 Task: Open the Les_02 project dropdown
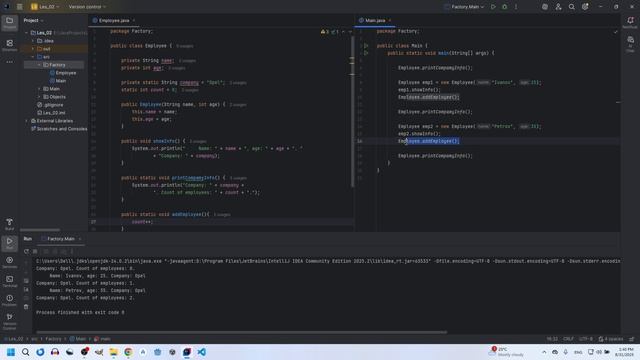(x=45, y=7)
